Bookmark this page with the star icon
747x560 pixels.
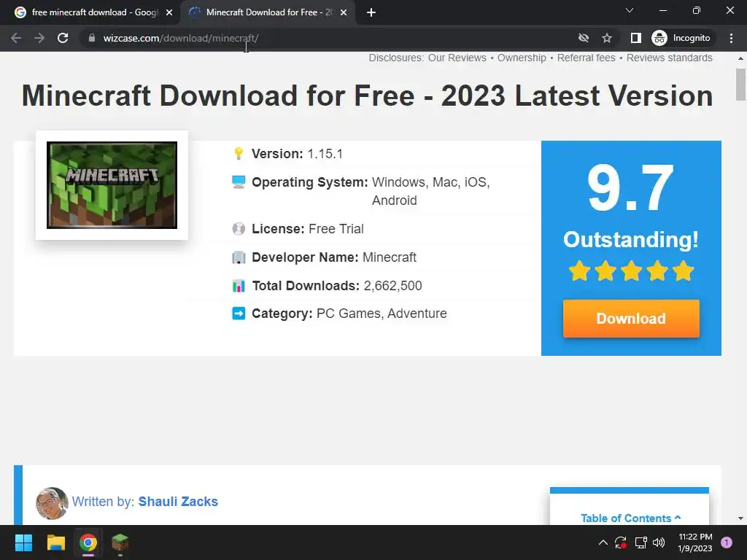606,38
